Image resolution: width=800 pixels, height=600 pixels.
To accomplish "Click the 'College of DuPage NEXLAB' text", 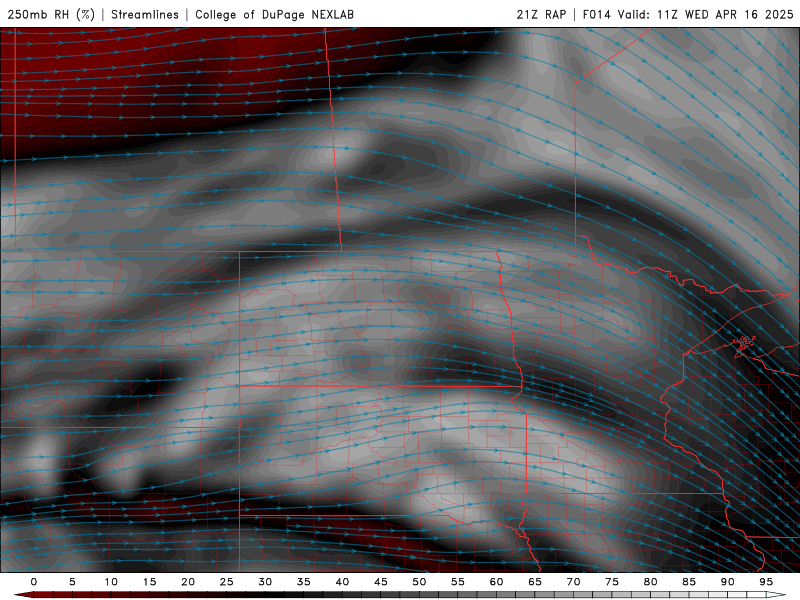I will coord(274,14).
